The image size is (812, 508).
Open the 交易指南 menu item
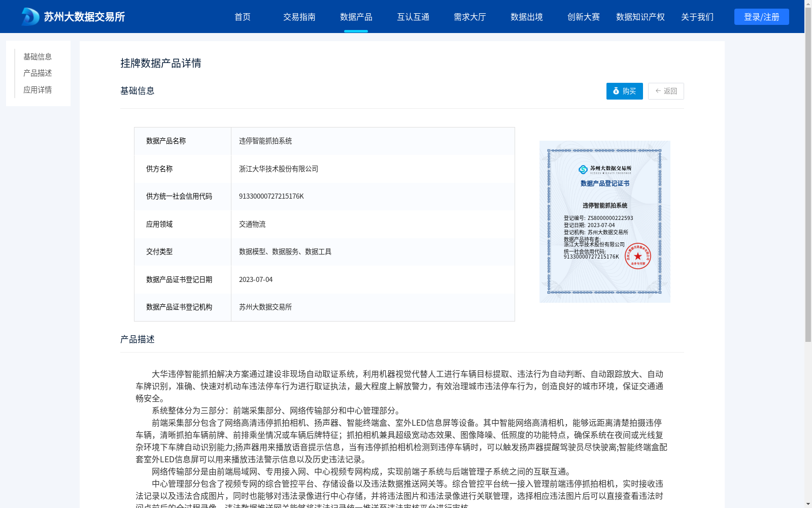[x=299, y=17]
